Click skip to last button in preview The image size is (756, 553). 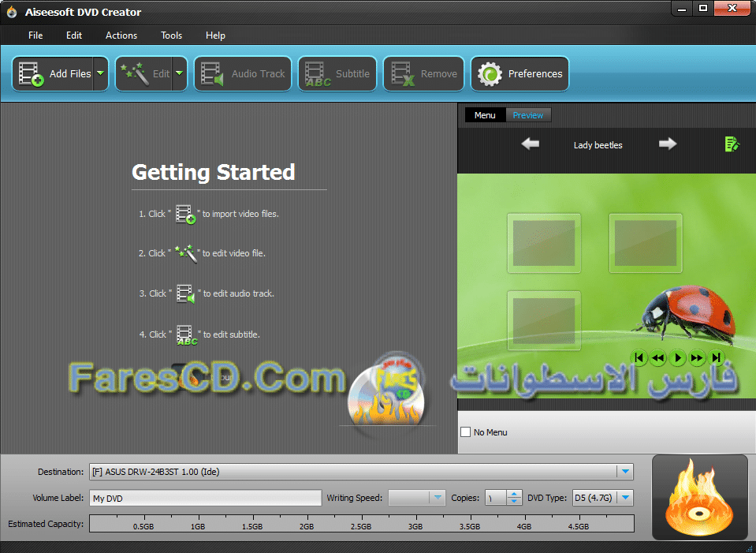point(716,358)
